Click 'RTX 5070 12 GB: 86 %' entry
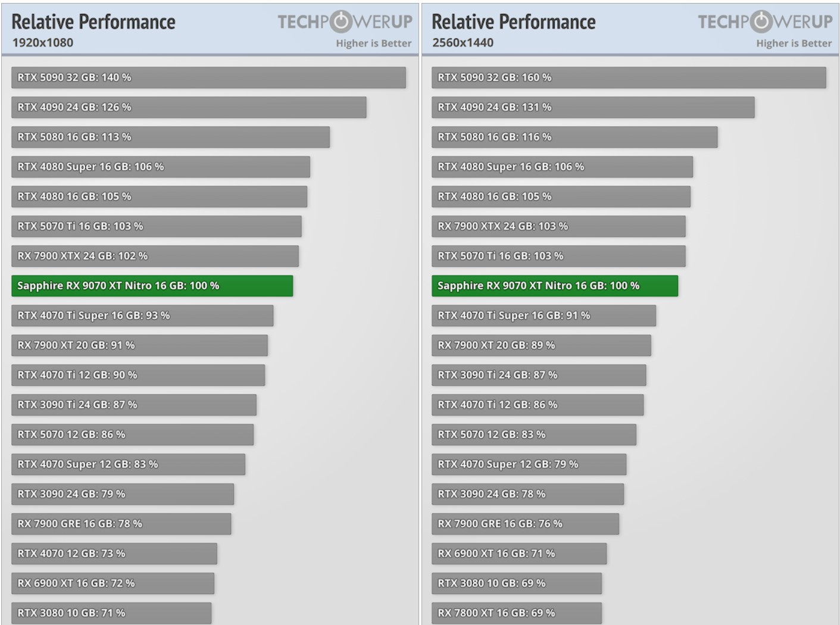The width and height of the screenshot is (840, 625). point(132,435)
